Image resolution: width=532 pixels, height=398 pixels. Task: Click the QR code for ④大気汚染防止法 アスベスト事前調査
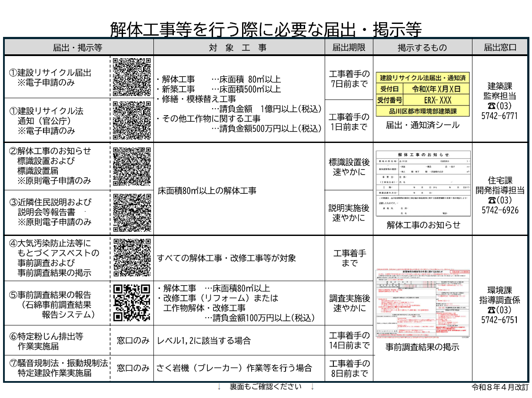132,258
